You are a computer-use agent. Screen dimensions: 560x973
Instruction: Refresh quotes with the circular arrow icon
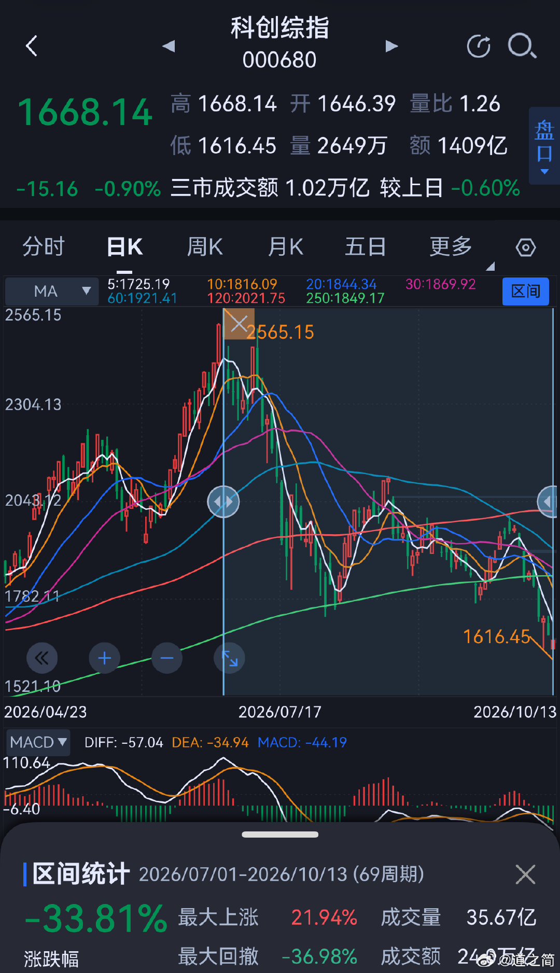point(479,46)
